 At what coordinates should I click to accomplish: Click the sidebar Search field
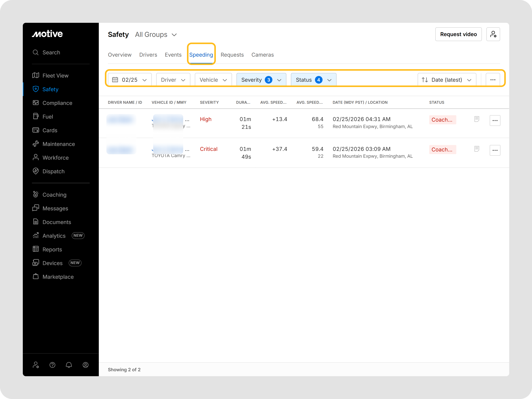click(51, 52)
